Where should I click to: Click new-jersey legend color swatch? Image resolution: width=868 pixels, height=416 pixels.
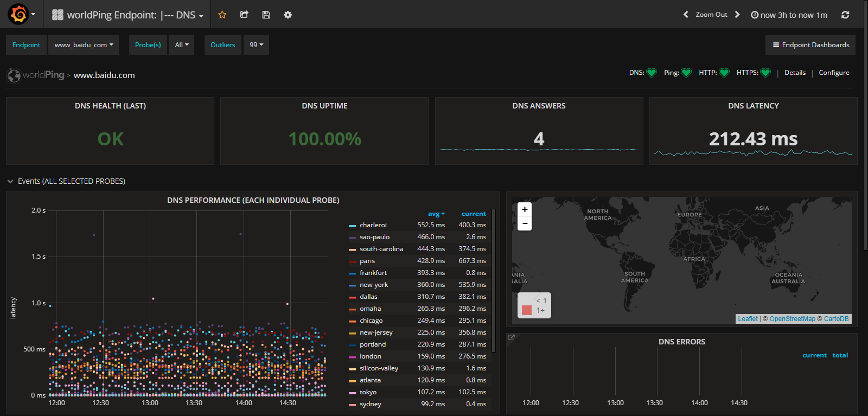point(353,333)
